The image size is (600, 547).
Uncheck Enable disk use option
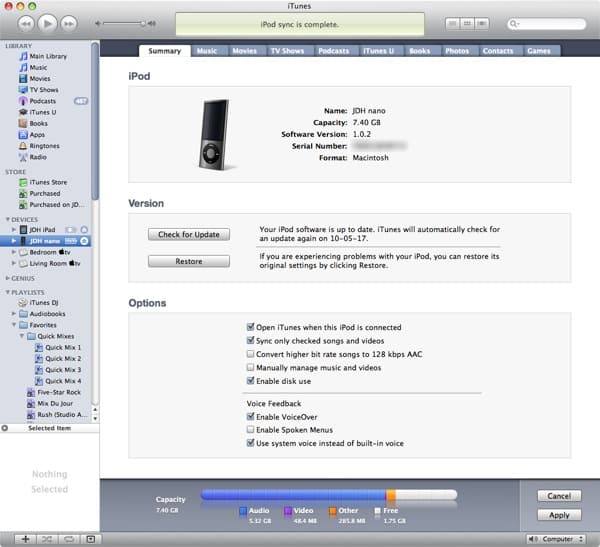pos(250,381)
